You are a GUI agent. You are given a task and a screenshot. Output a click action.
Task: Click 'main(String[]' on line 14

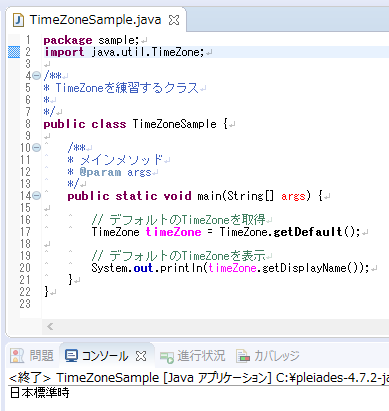(x=235, y=196)
